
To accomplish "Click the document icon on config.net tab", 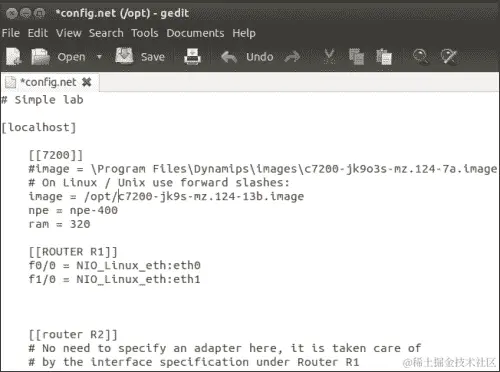I will [x=11, y=82].
